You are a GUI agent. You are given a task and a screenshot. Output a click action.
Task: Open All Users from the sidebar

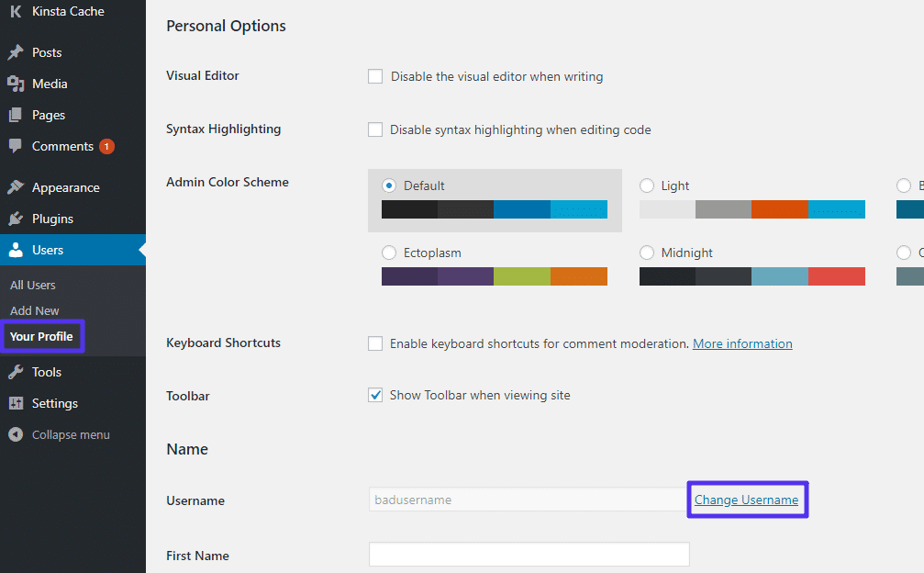point(32,285)
